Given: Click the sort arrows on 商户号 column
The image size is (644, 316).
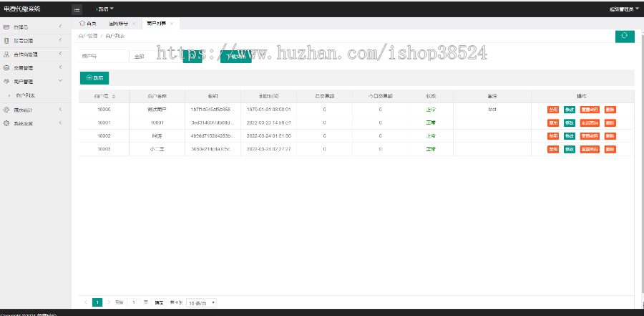Looking at the screenshot, I should (114, 96).
